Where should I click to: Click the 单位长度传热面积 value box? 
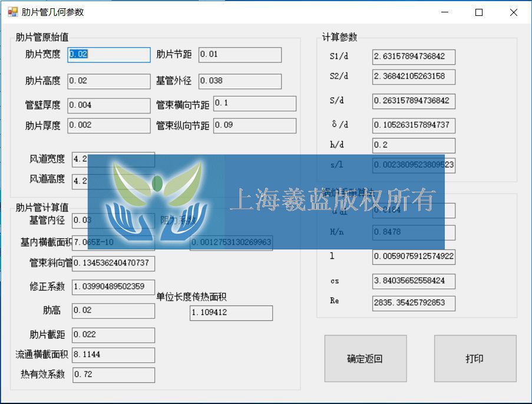[231, 313]
